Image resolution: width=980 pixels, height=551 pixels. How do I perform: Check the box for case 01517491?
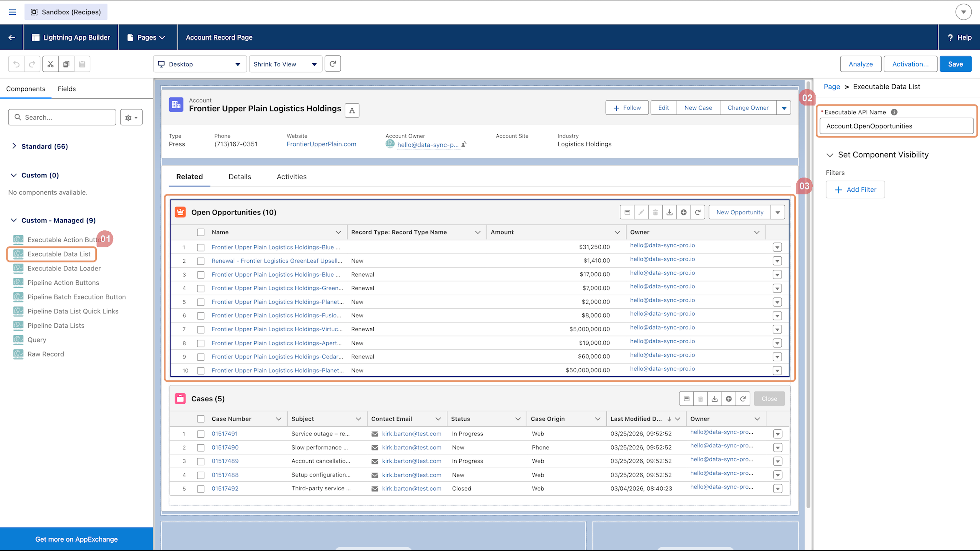[201, 434]
